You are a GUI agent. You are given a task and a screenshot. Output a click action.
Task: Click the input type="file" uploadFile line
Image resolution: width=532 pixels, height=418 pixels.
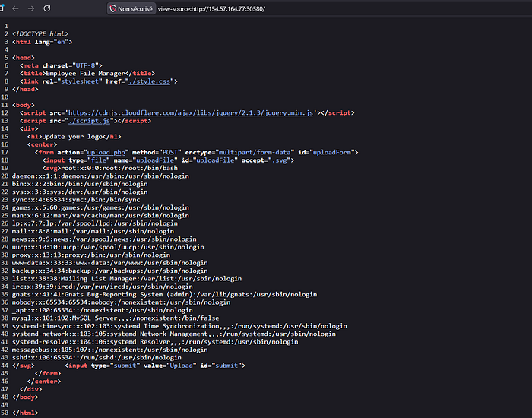point(168,160)
